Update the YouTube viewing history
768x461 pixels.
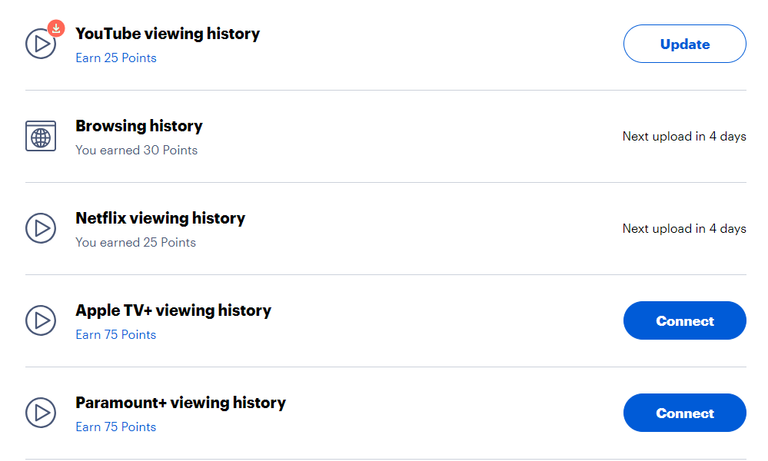[685, 44]
